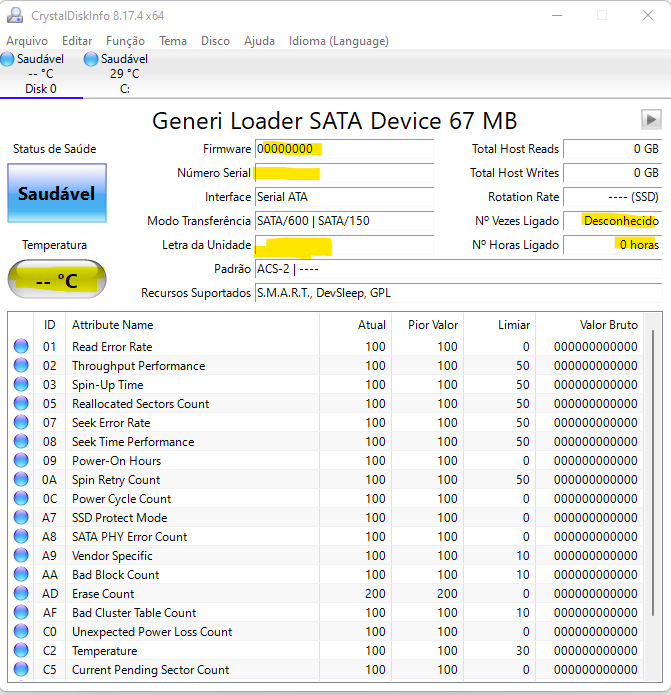671x695 pixels.
Task: Select the Disk 0 health orb
Action: (x=7, y=59)
